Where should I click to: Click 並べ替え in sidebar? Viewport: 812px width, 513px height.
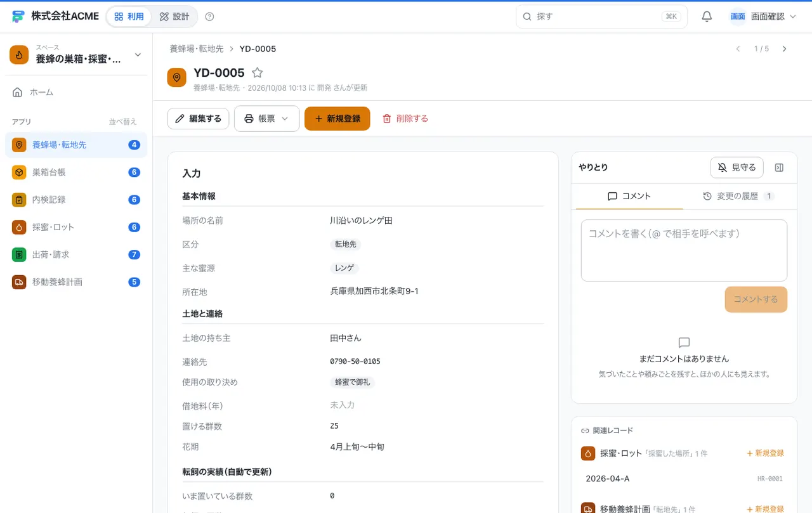point(122,122)
